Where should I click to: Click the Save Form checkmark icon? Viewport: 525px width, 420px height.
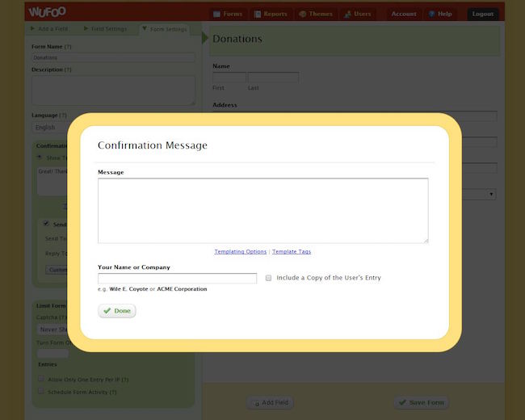pos(402,402)
